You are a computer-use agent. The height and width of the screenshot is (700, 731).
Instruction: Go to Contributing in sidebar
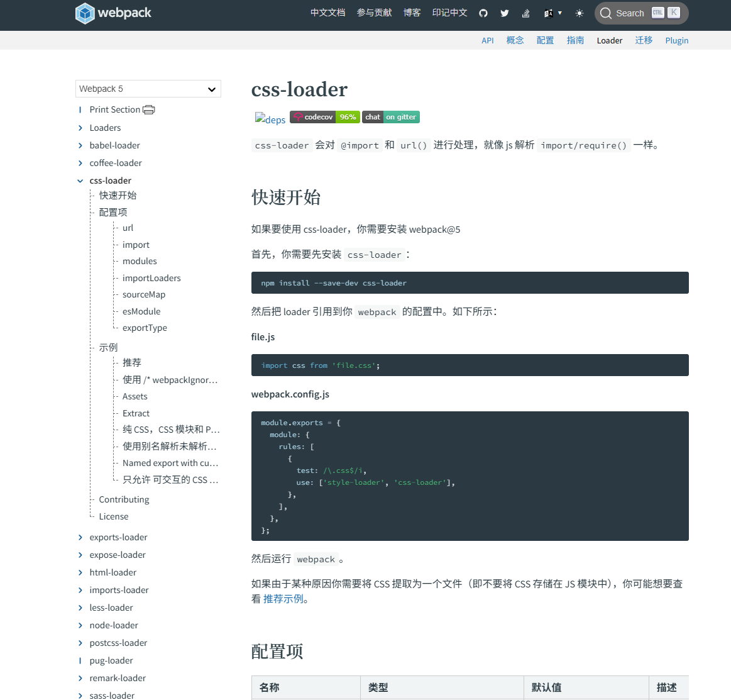[x=124, y=499]
